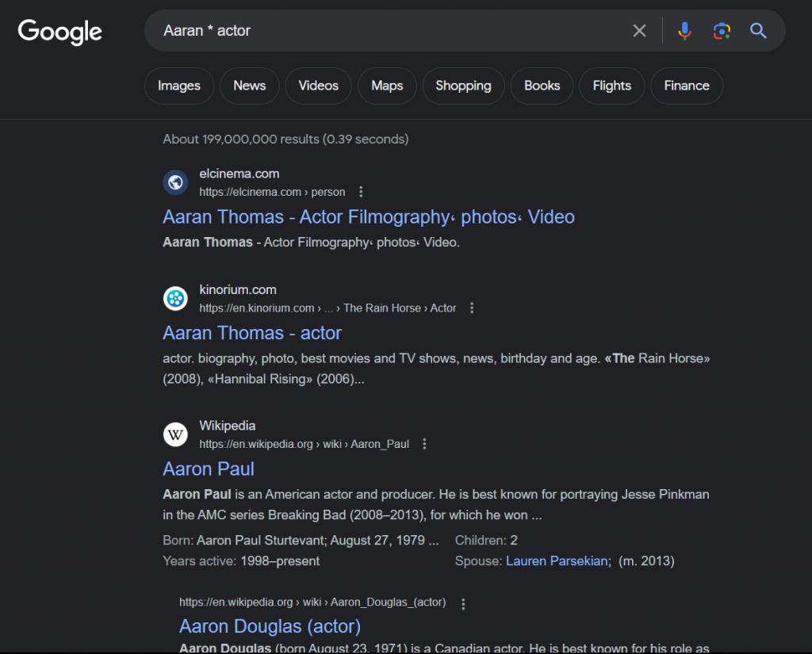Click the kinorium snippet mentioning «Hannibal Rising»
Image resolution: width=812 pixels, height=654 pixels.
click(x=436, y=369)
